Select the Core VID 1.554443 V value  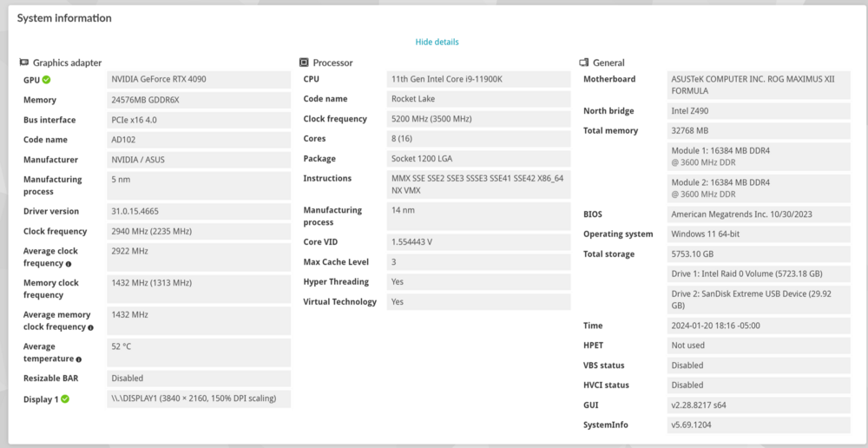click(411, 242)
